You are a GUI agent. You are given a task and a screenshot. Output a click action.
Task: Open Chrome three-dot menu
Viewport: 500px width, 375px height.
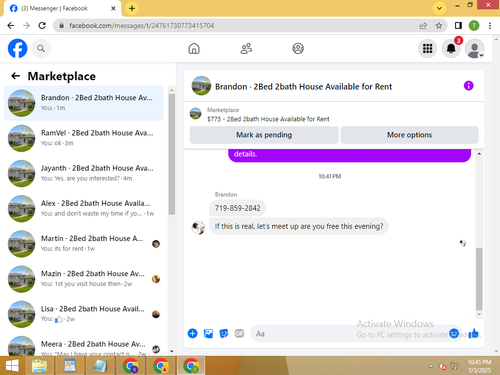(490, 26)
